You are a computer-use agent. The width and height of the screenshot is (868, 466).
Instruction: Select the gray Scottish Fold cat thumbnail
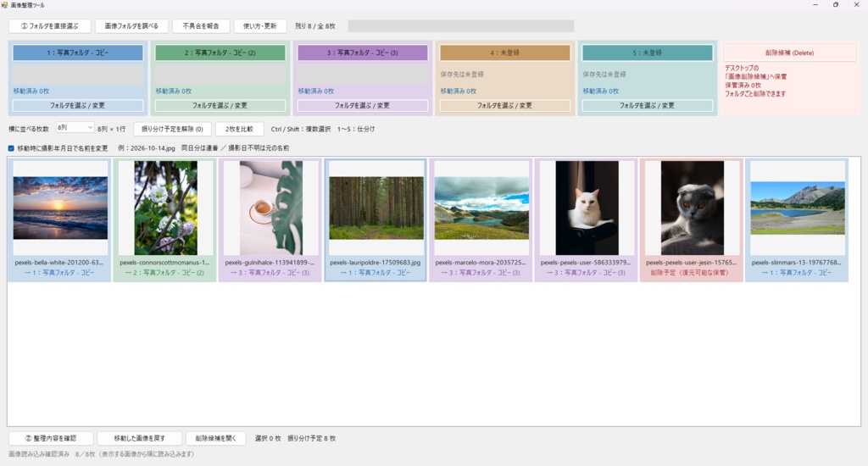[x=692, y=208]
